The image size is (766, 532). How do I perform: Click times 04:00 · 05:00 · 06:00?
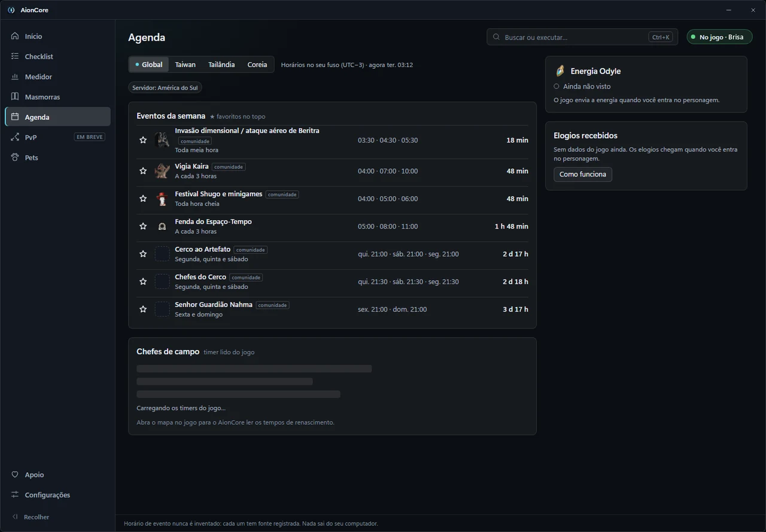point(388,199)
